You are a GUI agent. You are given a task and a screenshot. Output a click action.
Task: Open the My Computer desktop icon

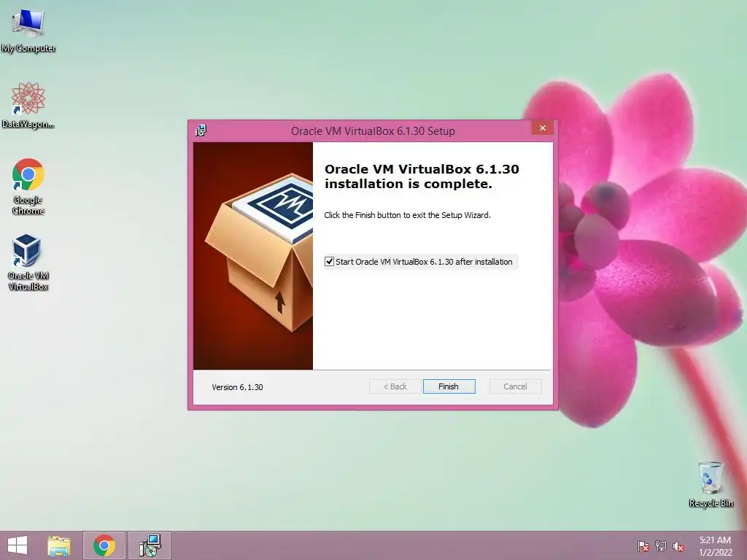coord(28,31)
